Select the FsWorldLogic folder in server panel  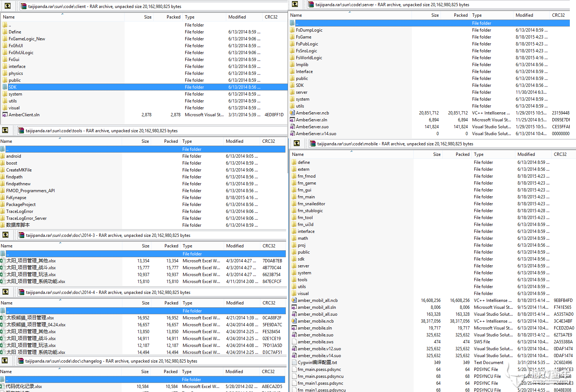(309, 58)
